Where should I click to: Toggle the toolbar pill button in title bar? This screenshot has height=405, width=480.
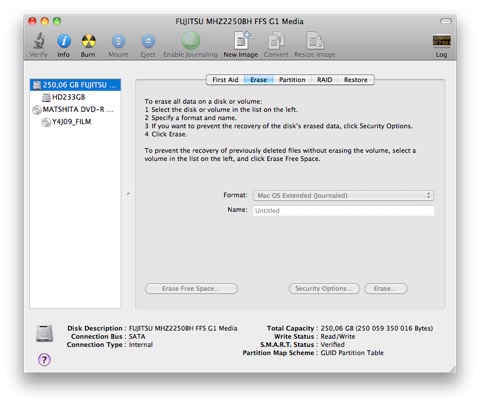pyautogui.click(x=446, y=21)
